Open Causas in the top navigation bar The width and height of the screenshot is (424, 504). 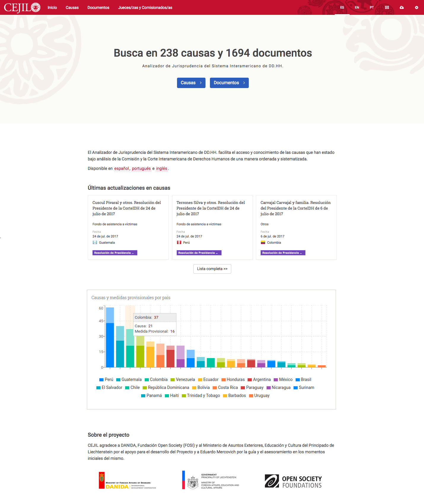coord(72,7)
